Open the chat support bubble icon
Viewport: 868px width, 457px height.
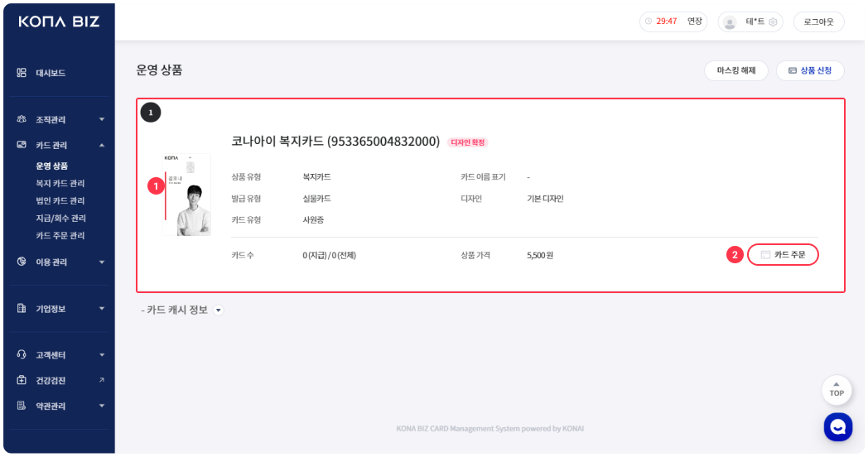[x=837, y=427]
